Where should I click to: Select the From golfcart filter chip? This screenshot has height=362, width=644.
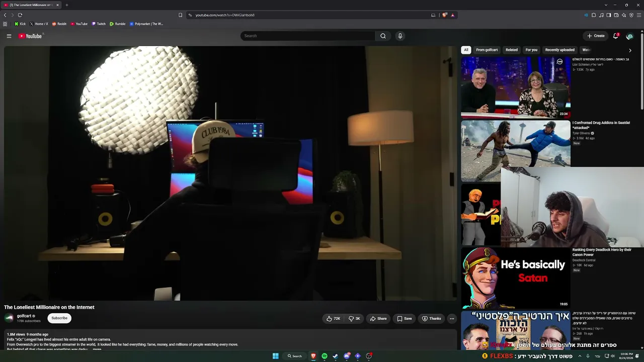[x=487, y=50]
